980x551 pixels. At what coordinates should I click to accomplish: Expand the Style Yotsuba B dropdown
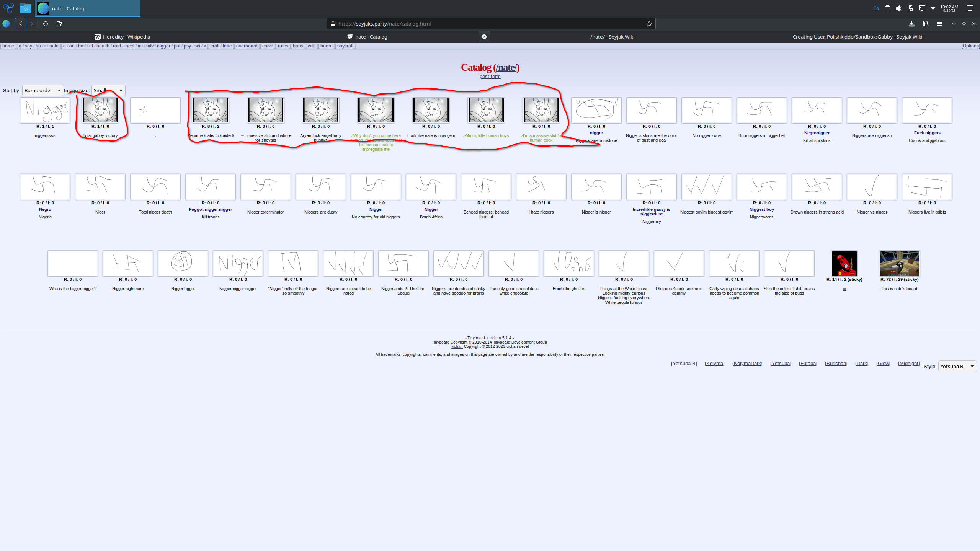tap(957, 366)
